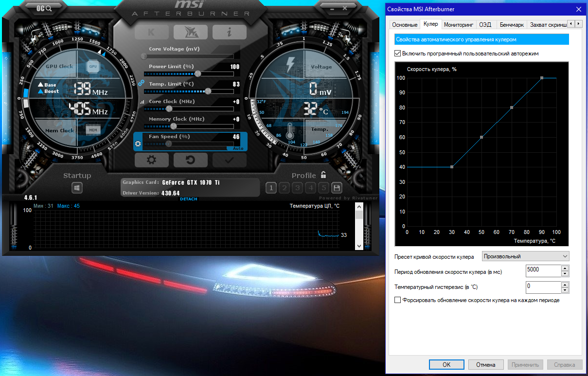
Task: Click the tab strip right-arrow scroll button
Action: coord(578,23)
